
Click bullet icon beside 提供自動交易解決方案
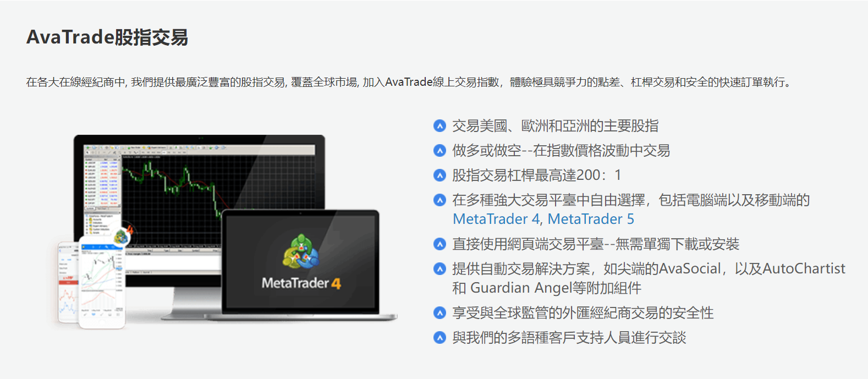[x=440, y=269]
